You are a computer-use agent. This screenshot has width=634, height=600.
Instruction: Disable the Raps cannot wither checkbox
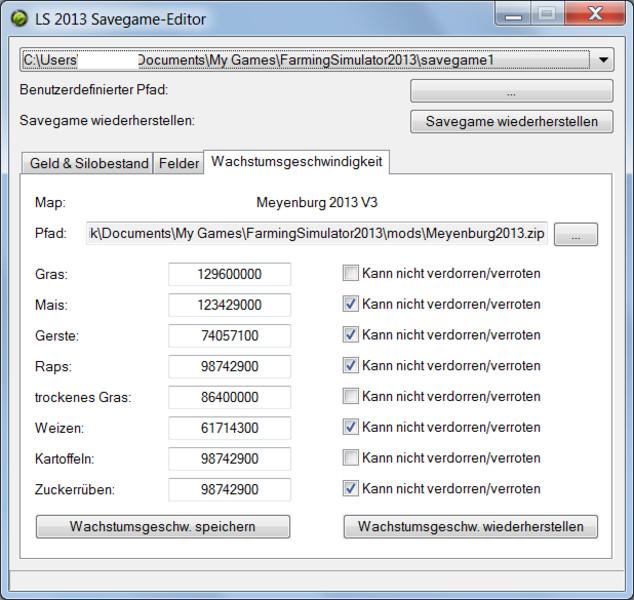pyautogui.click(x=351, y=366)
